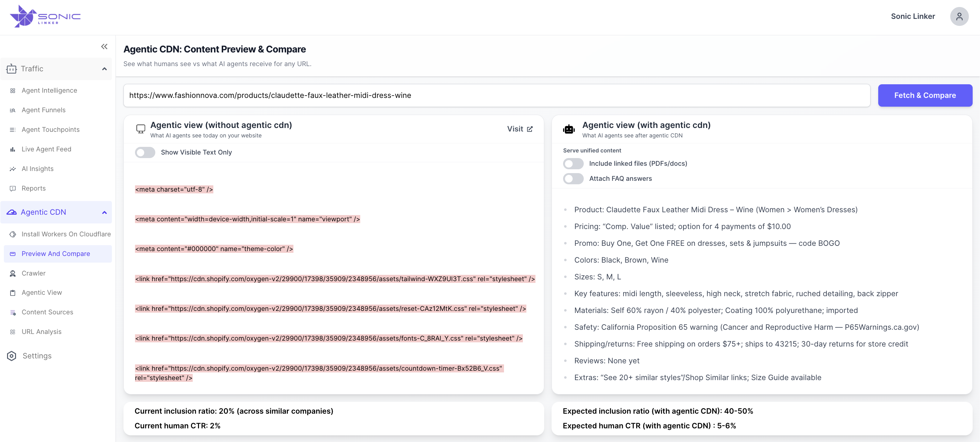Click the Settings gear icon

12,356
